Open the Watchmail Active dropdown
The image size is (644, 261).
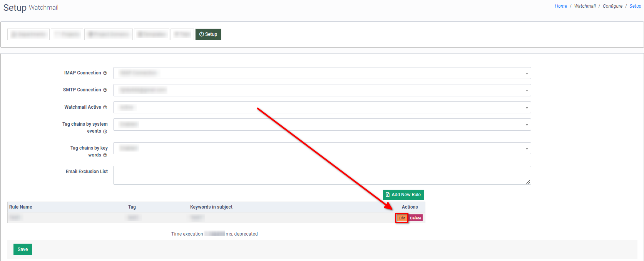click(322, 108)
